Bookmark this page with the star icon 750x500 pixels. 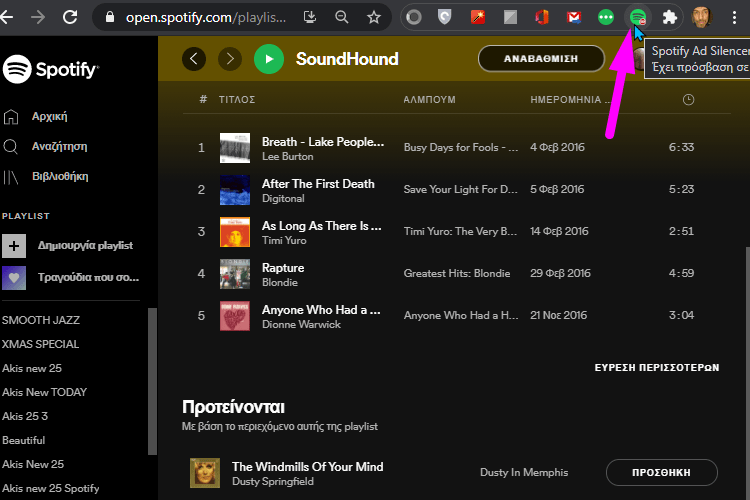tap(374, 18)
